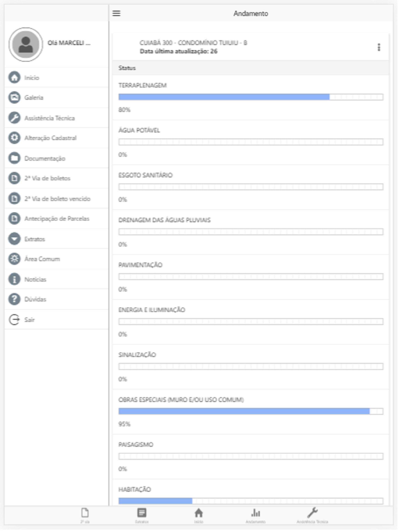
Task: Click the TERRAPLENAGEM progress bar
Action: [x=251, y=97]
